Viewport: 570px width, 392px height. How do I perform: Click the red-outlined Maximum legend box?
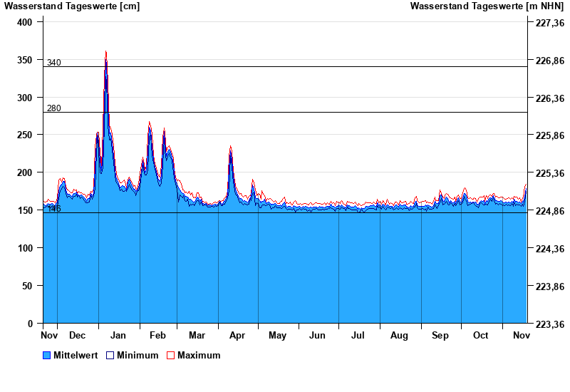click(x=170, y=355)
